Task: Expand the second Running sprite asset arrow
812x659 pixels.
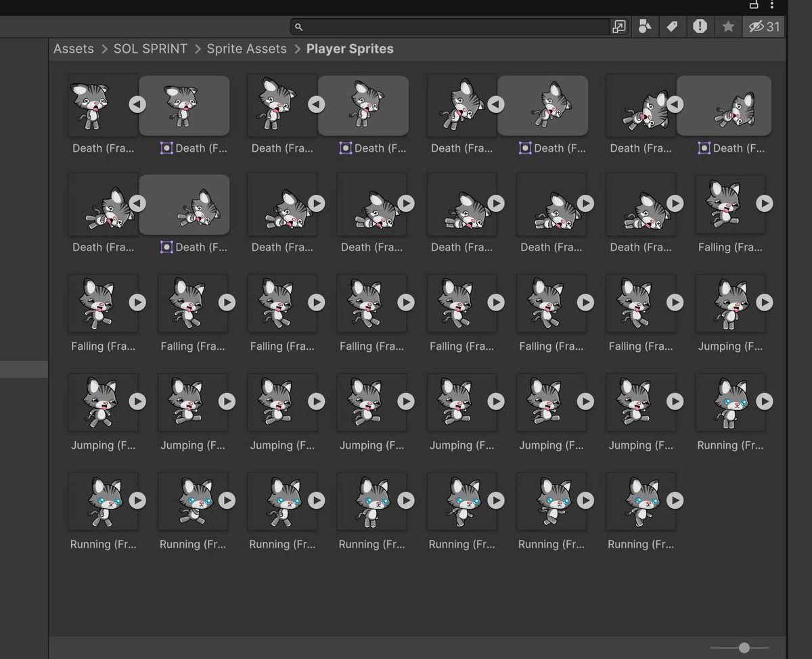Action: click(137, 500)
